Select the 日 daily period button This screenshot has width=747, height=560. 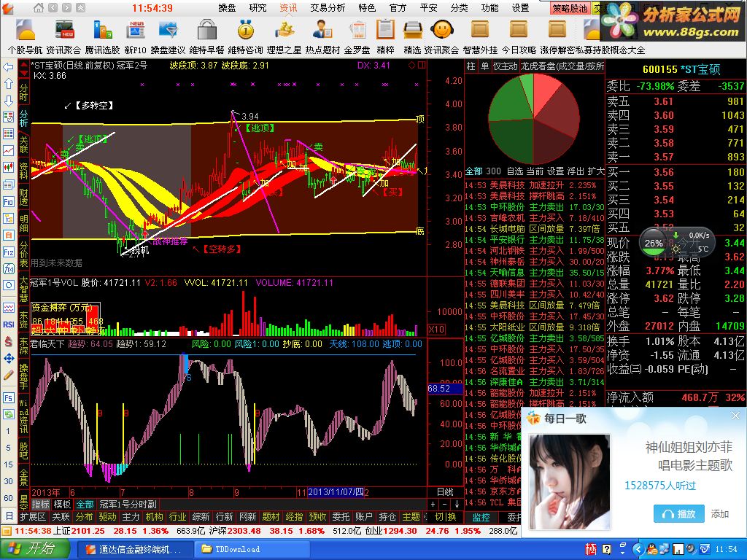click(x=8, y=516)
